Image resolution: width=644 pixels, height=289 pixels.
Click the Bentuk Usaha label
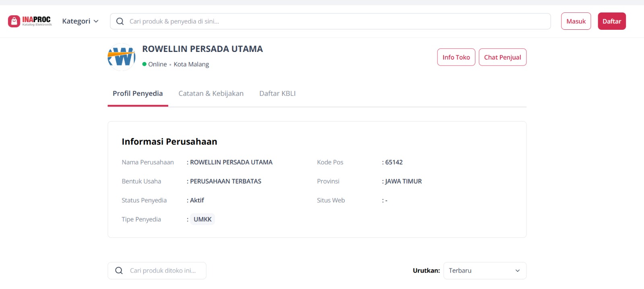click(x=141, y=181)
